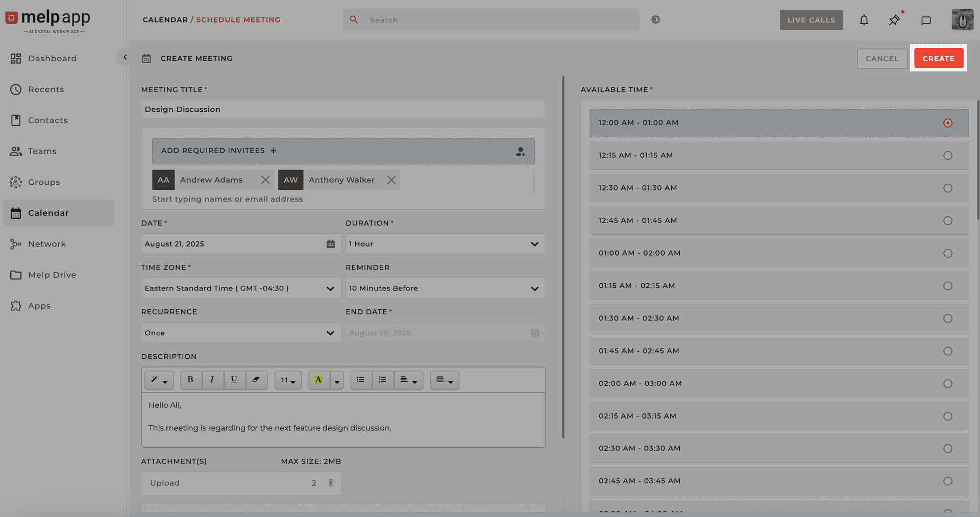This screenshot has width=980, height=517.
Task: Insert a numbered list in the description
Action: [383, 380]
